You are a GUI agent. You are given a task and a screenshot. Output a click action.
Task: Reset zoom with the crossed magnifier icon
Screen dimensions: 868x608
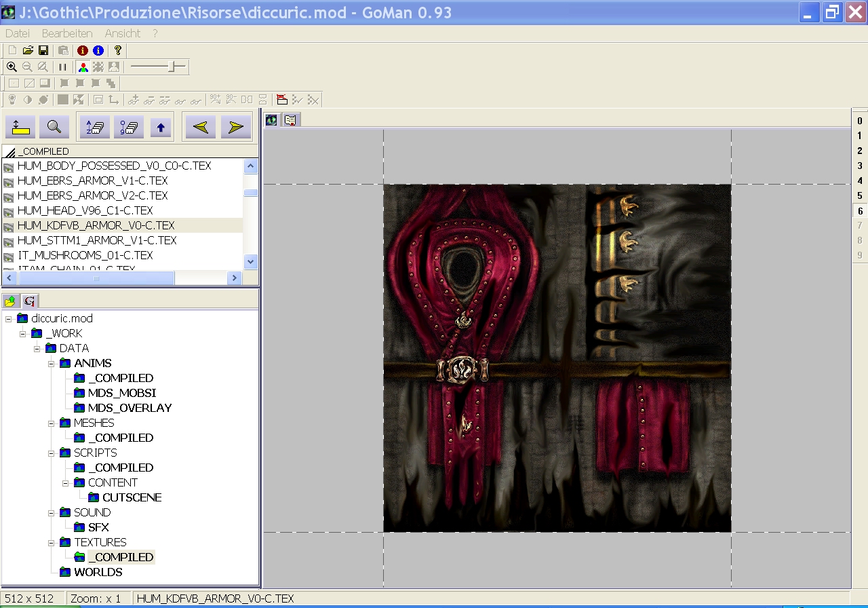click(43, 66)
